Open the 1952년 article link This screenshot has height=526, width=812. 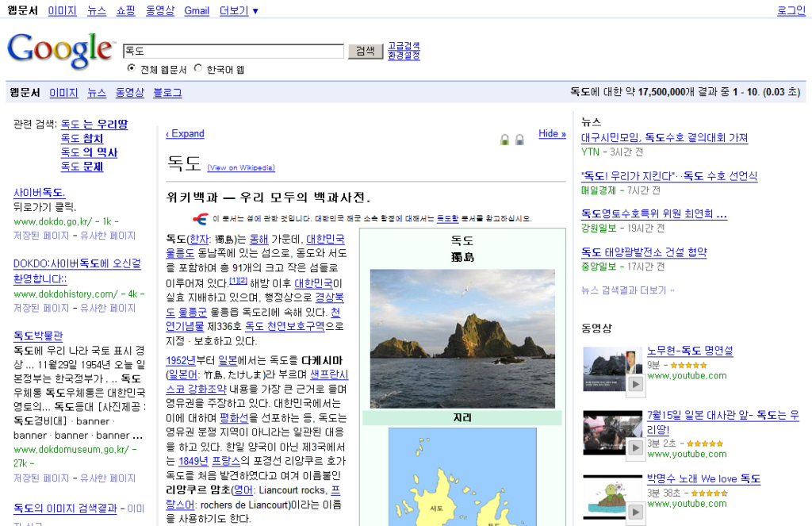point(180,361)
